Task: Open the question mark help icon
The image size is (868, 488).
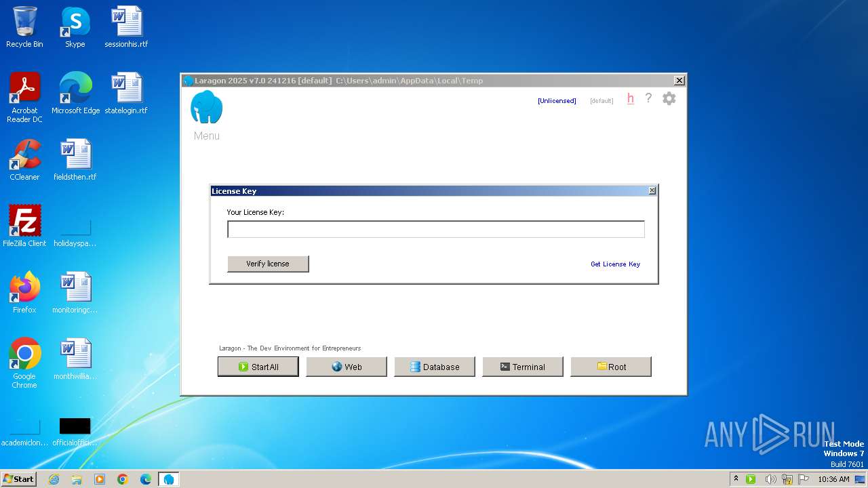Action: [648, 98]
